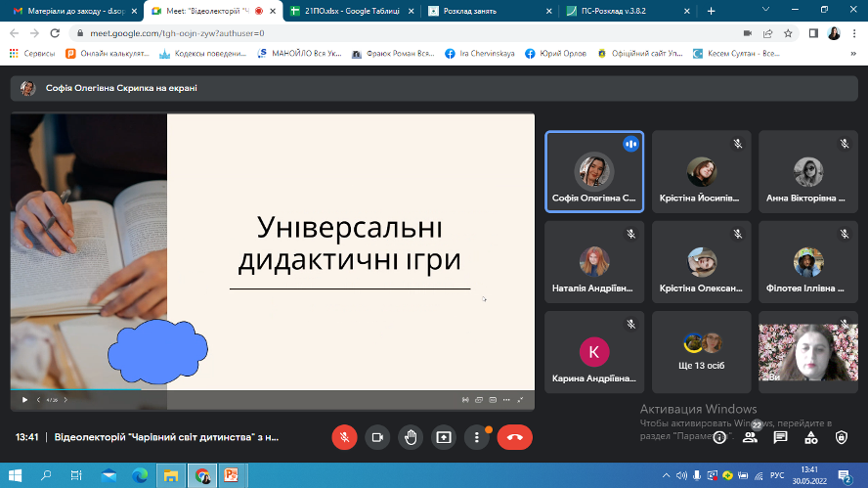Open the three-dot more options menu

point(477,437)
